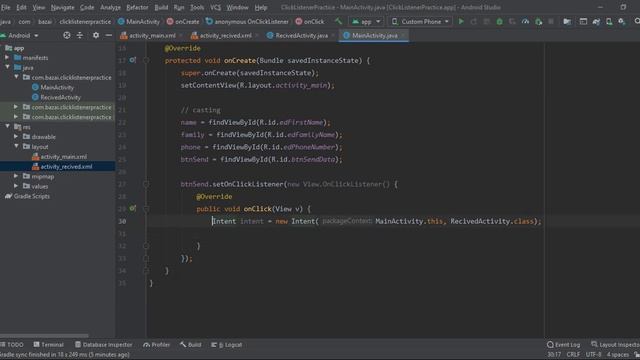This screenshot has width=640, height=360.
Task: Select RecivedActivity class in project tree
Action: coord(56,97)
